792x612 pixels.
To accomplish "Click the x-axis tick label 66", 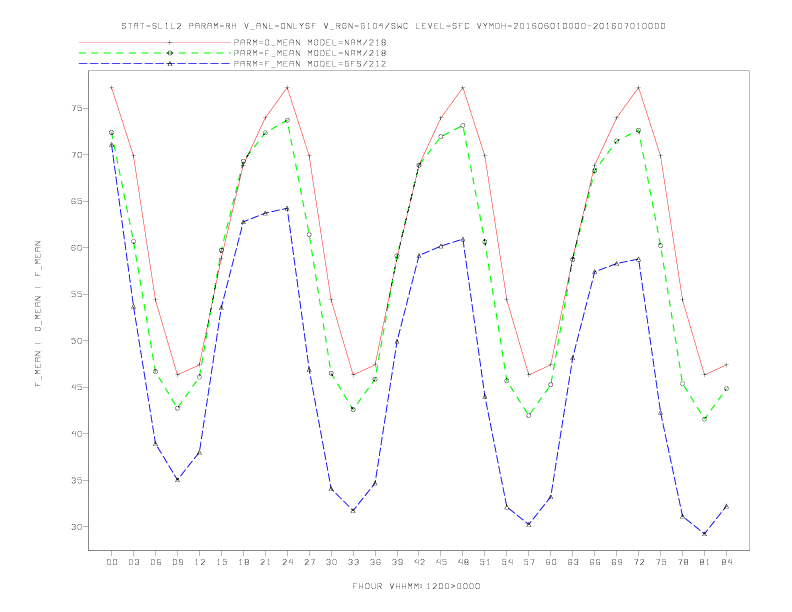I will 595,562.
